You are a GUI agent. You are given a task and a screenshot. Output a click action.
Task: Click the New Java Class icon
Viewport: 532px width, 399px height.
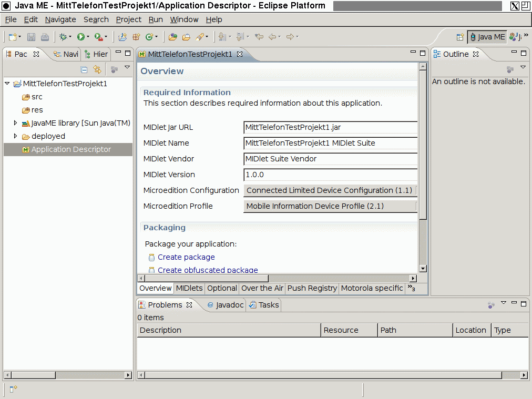click(149, 37)
